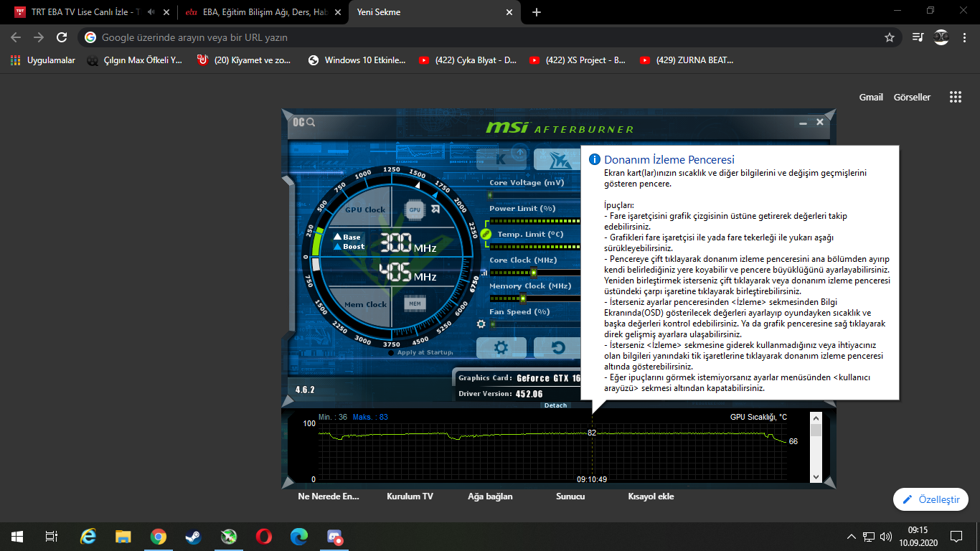Minimize the MSI Afterburner window
The image size is (980, 551).
[804, 123]
